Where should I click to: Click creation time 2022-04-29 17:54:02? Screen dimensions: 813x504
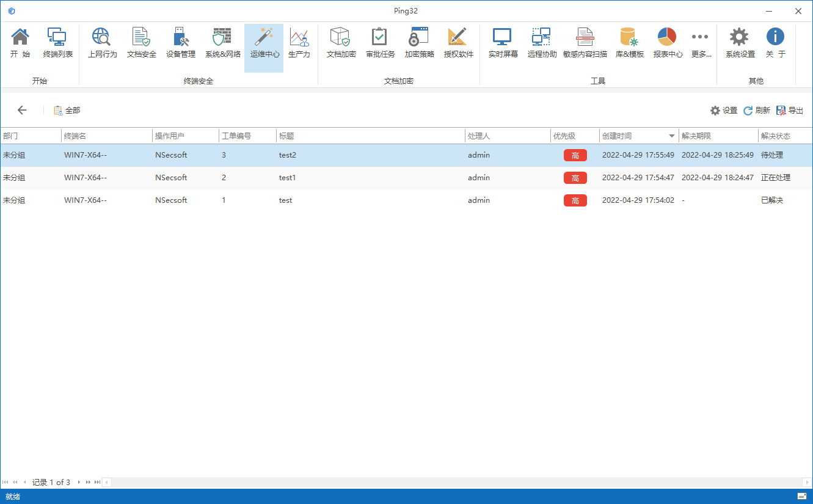click(638, 200)
